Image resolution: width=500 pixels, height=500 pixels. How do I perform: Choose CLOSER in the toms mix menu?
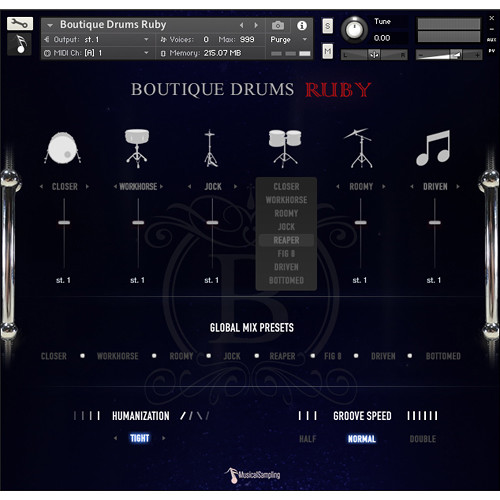pos(286,187)
